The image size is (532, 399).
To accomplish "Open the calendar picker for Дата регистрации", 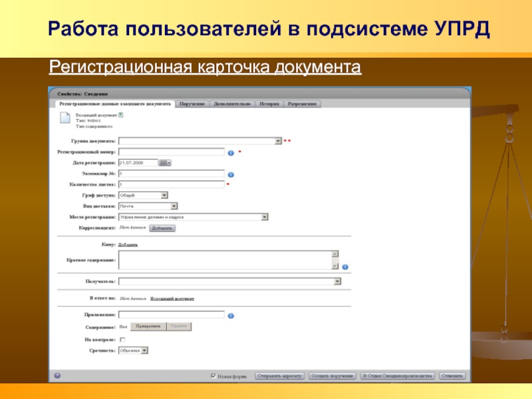I will coord(165,163).
